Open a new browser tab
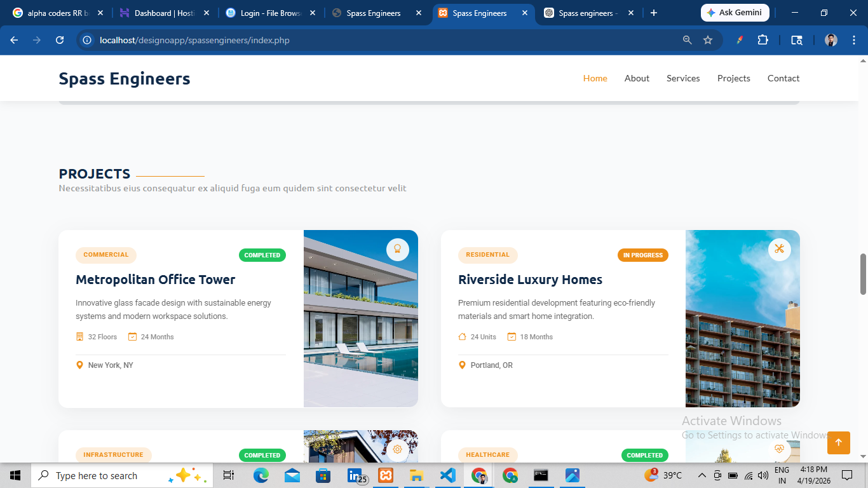The width and height of the screenshot is (868, 488). click(x=654, y=13)
